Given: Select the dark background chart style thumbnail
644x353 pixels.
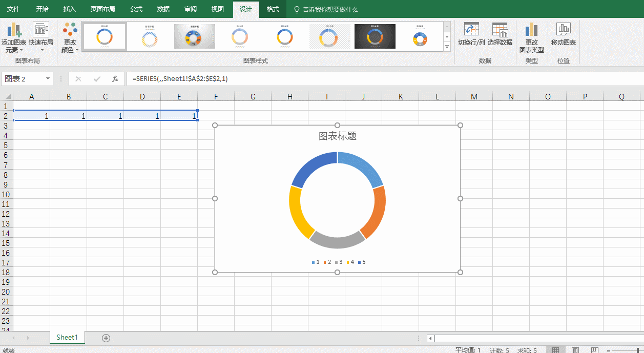Looking at the screenshot, I should pyautogui.click(x=375, y=36).
